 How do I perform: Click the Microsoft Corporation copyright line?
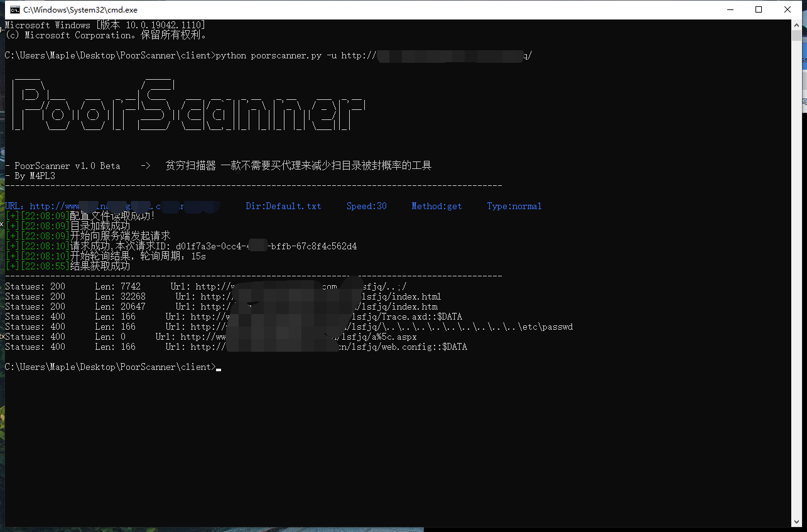pyautogui.click(x=106, y=35)
